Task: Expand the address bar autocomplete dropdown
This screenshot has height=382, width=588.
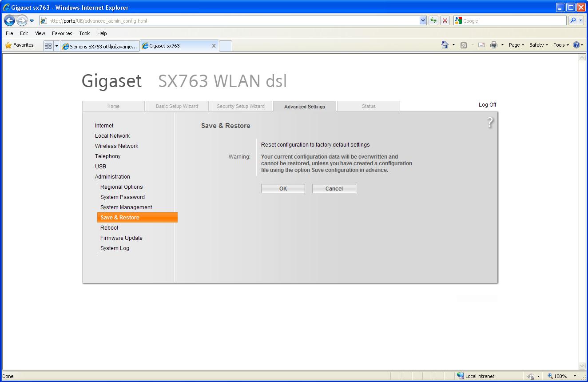Action: 423,21
